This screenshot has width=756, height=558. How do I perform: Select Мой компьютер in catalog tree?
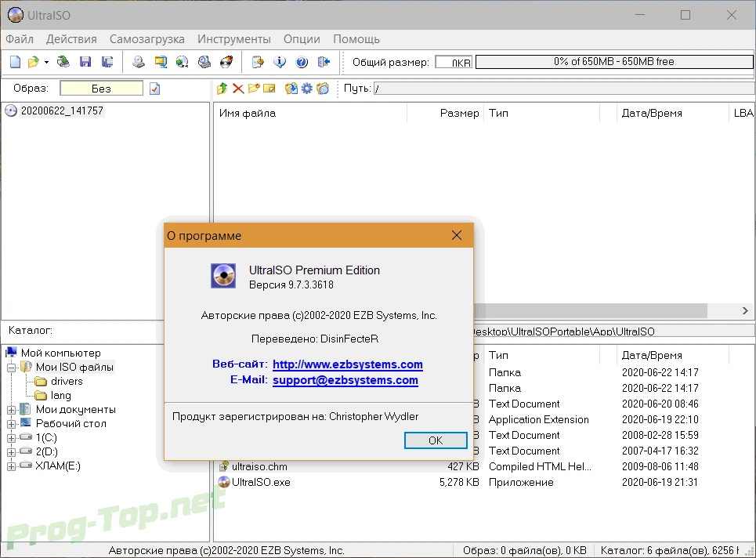(61, 353)
